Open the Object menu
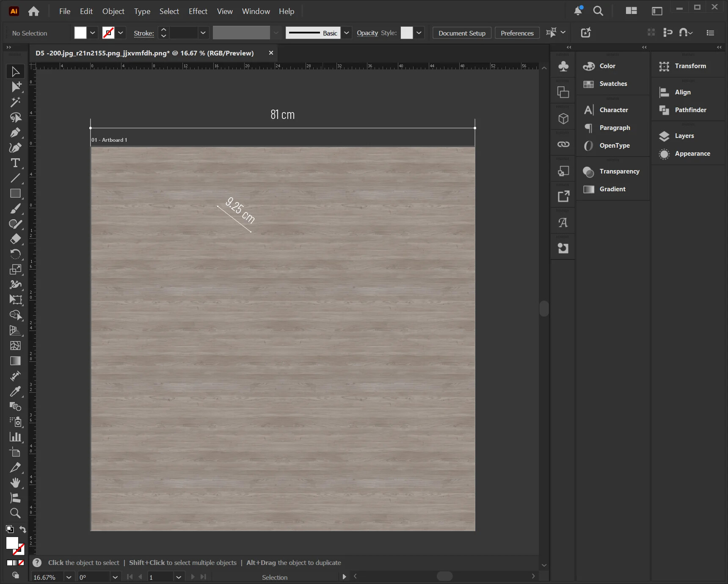 (x=113, y=11)
